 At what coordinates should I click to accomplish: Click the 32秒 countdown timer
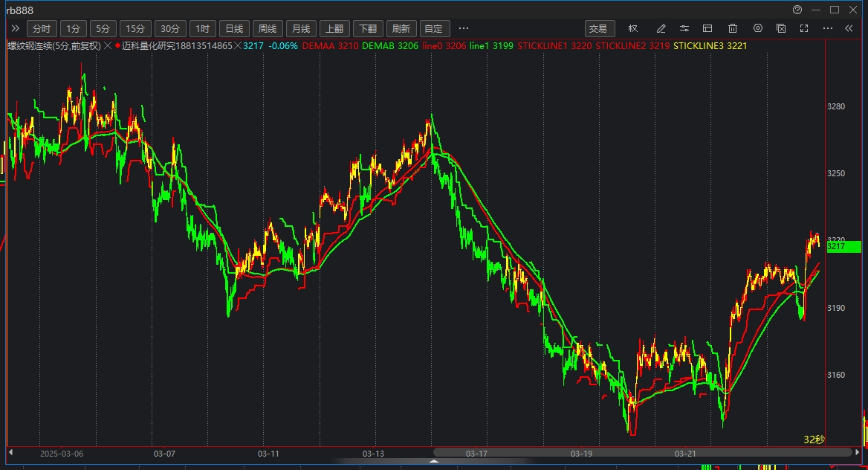tap(814, 440)
